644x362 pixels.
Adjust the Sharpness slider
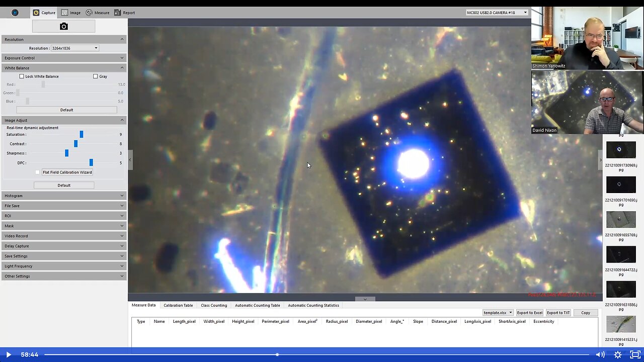[x=66, y=153]
